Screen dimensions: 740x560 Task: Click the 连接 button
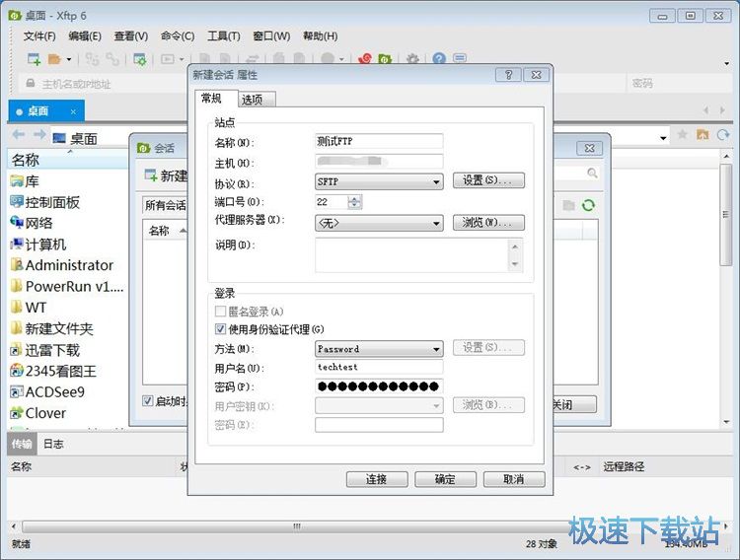377,479
